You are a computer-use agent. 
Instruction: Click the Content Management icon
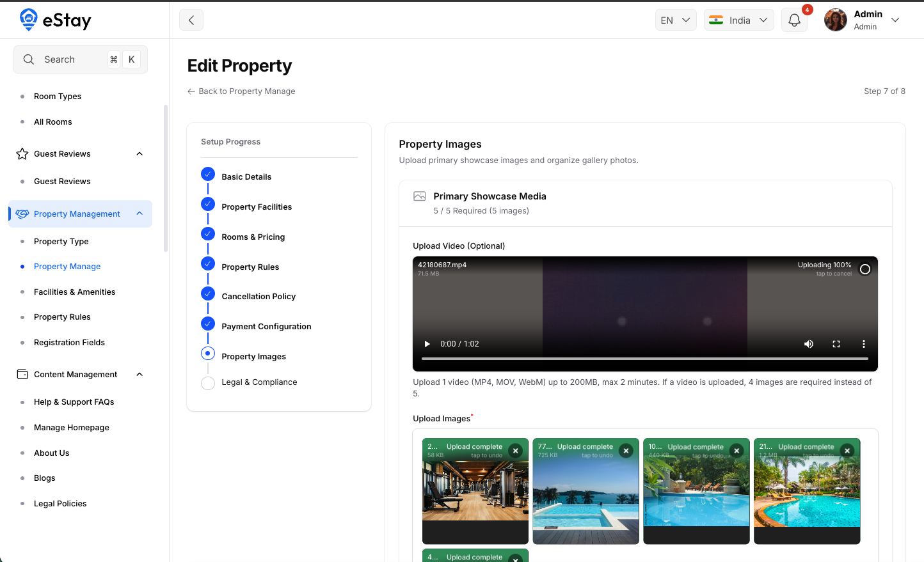point(22,374)
